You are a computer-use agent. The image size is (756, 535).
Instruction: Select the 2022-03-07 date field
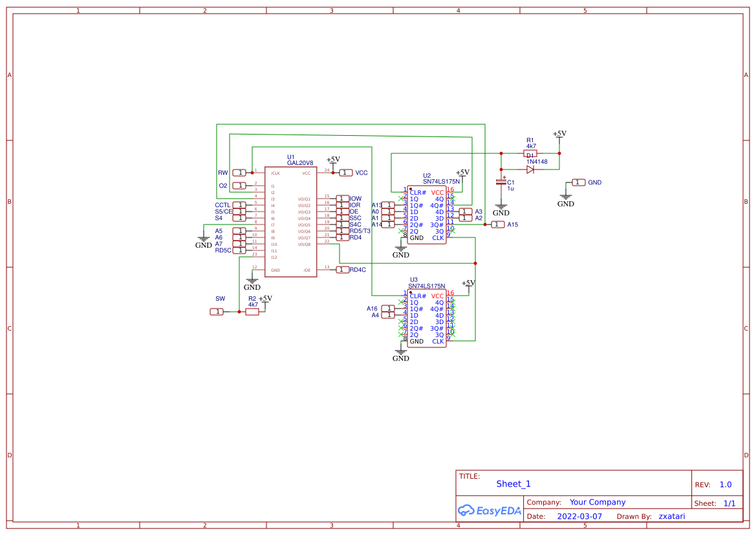tap(580, 516)
